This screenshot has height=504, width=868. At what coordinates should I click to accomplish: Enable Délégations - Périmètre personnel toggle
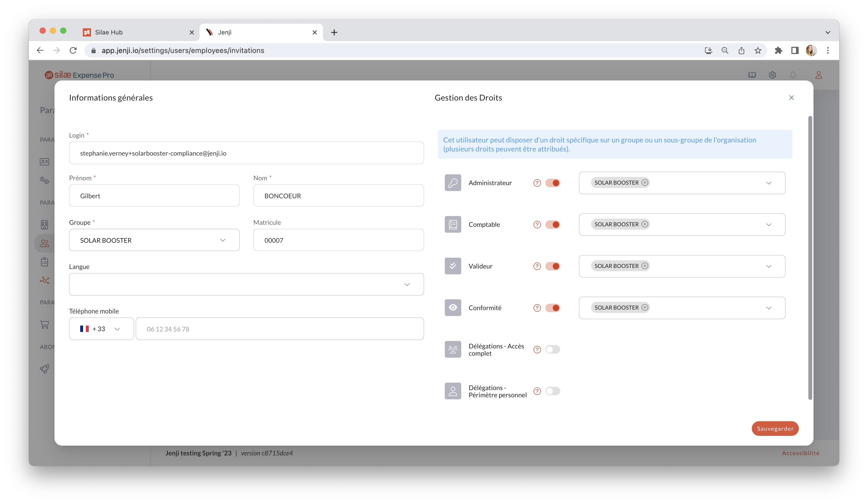tap(553, 391)
